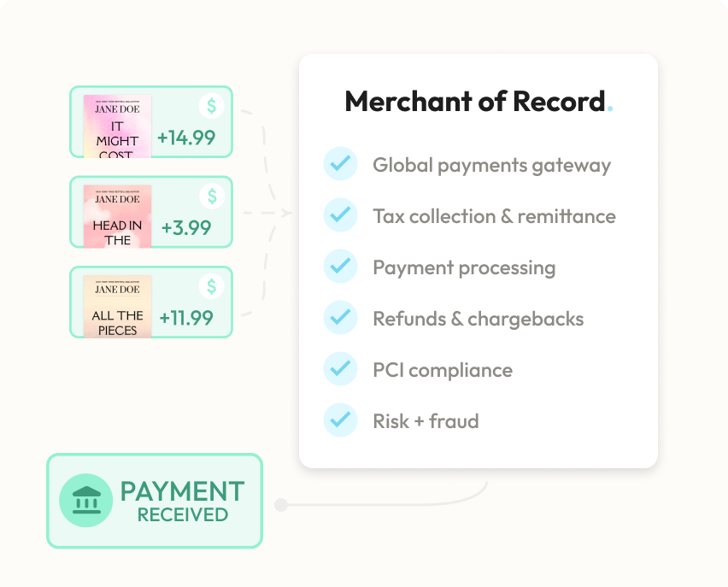Viewport: 728px width, 587px height.
Task: Toggle the Tax collection & remittance checkmark
Action: pos(340,215)
